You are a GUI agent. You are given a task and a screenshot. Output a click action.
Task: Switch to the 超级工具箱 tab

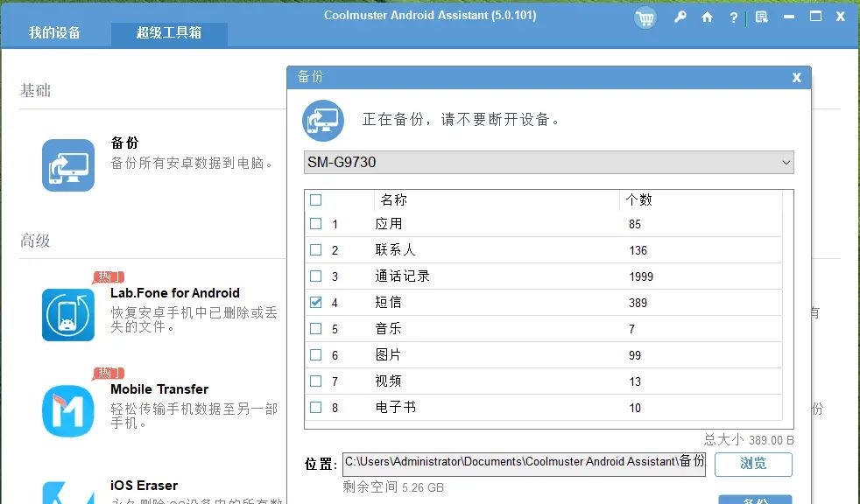(168, 33)
